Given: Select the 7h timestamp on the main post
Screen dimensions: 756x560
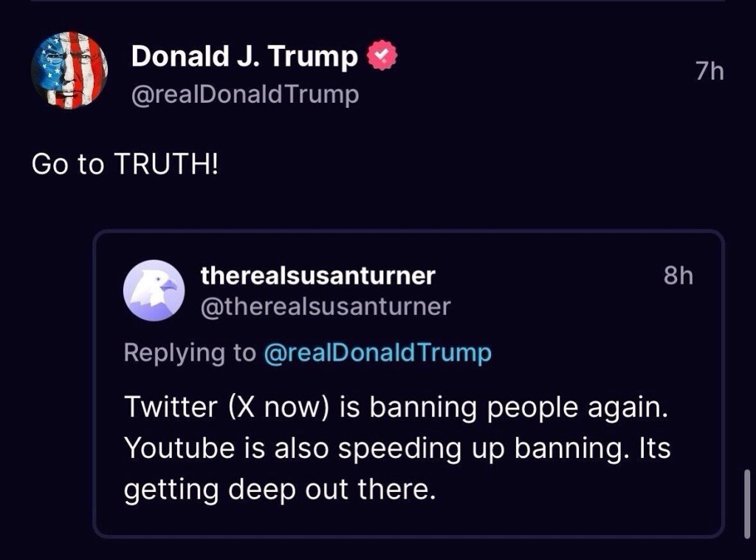Looking at the screenshot, I should (x=709, y=72).
